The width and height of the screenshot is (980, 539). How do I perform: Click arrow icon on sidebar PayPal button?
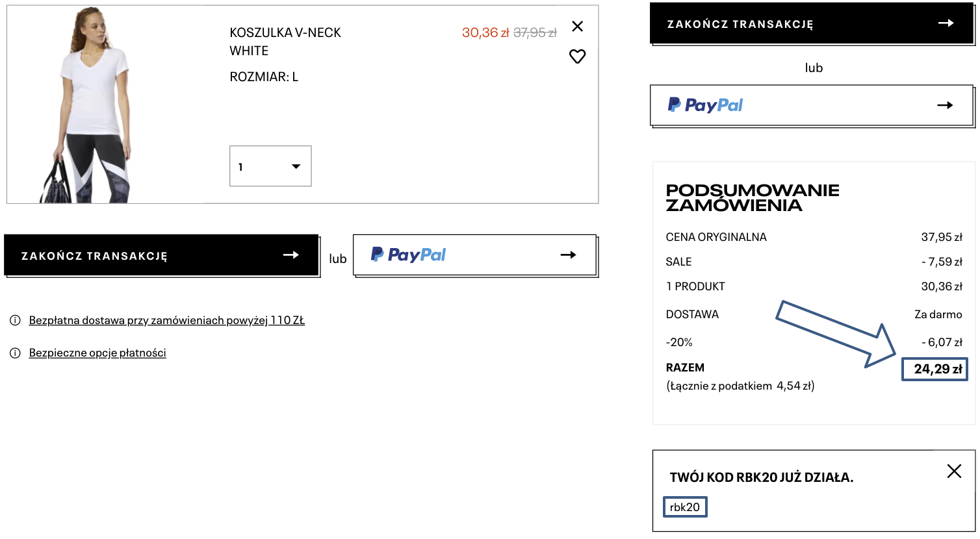[x=945, y=105]
